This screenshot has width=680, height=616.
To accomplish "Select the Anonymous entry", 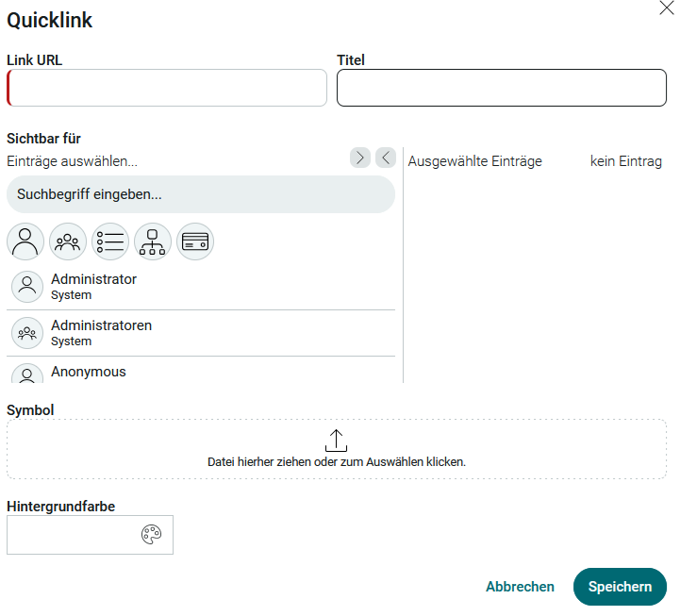I will (x=201, y=371).
